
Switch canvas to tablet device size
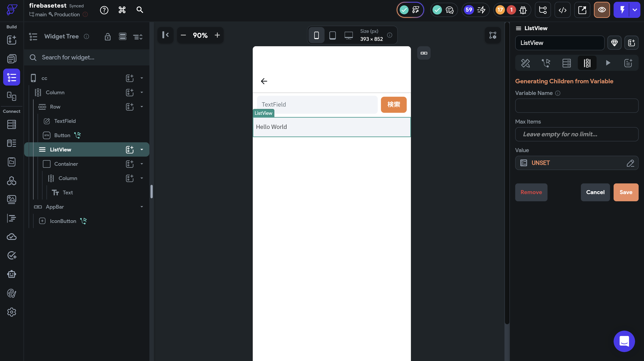coord(332,35)
